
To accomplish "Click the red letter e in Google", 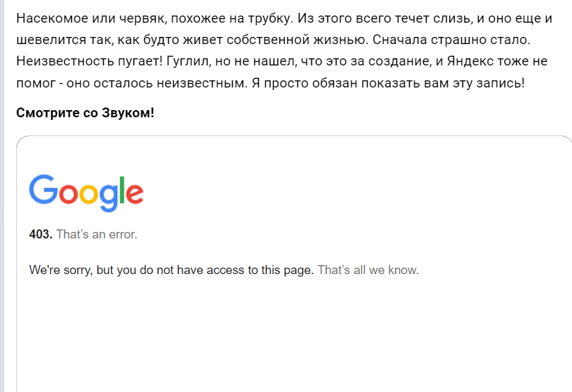I will 135,193.
